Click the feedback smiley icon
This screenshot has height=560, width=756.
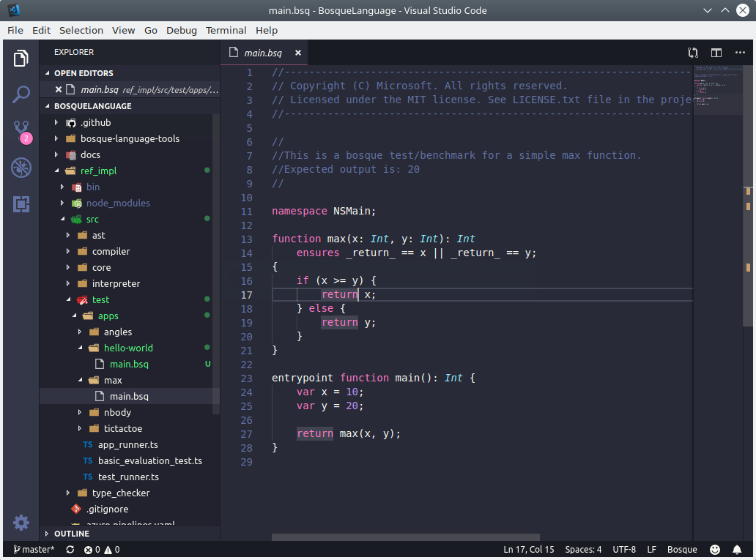coord(714,549)
